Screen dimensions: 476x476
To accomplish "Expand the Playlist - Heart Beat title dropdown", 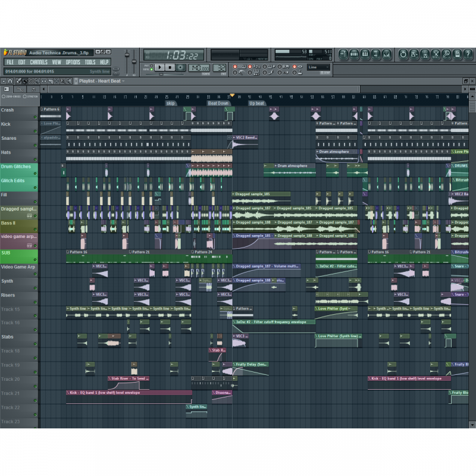I will pos(101,81).
